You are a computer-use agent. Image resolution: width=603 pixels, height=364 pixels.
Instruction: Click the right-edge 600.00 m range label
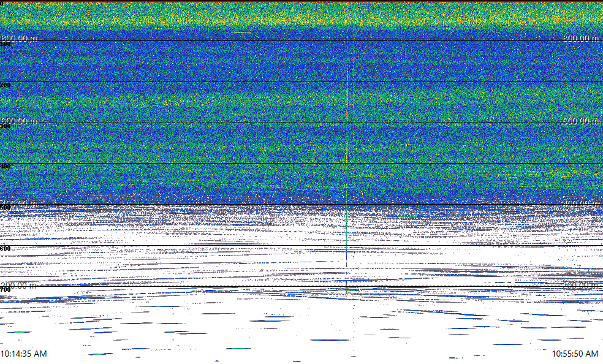[x=581, y=121]
